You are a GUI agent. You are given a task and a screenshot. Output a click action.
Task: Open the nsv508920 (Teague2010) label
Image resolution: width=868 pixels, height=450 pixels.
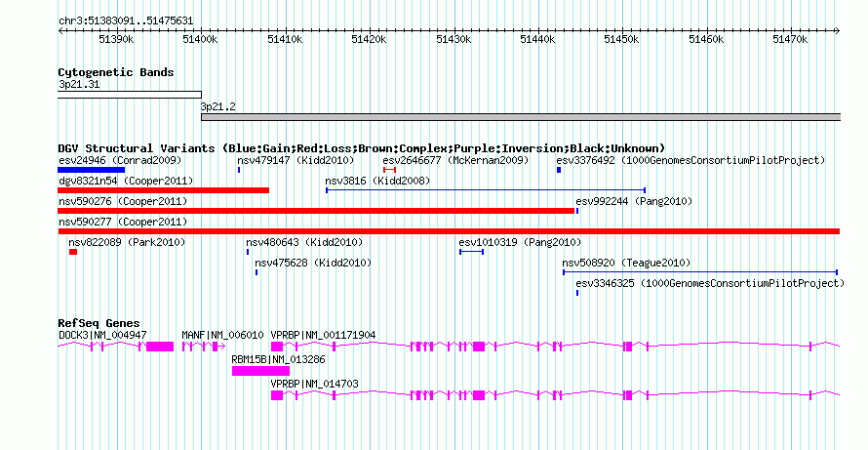click(627, 264)
